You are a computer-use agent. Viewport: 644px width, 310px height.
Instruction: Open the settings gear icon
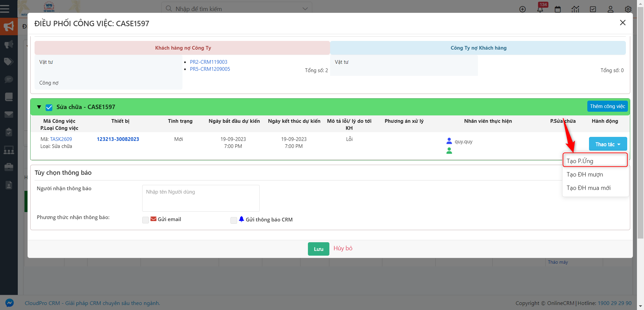[x=628, y=9]
